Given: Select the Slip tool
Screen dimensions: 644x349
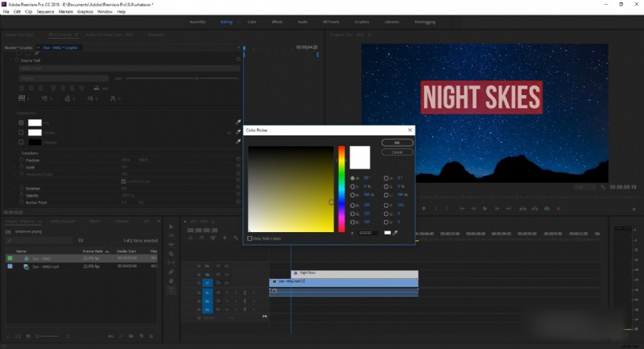Looking at the screenshot, I should tap(171, 263).
